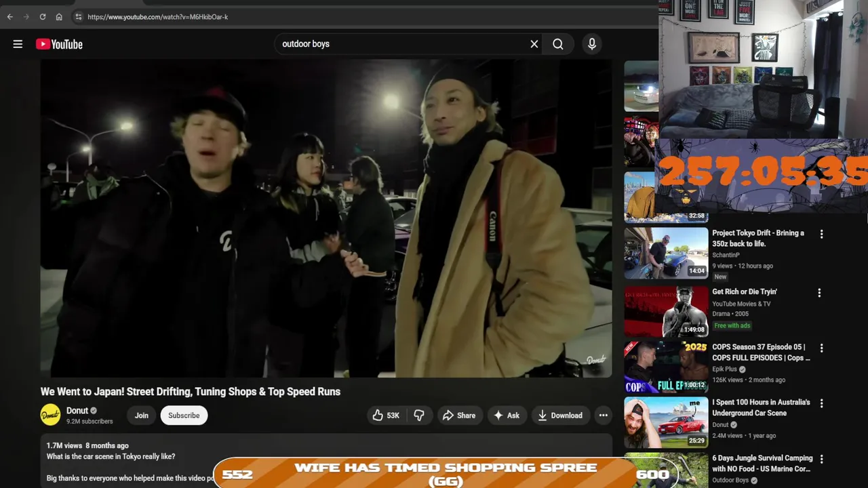Viewport: 868px width, 488px height.
Task: Subscribe to the Donut channel
Action: tap(184, 415)
